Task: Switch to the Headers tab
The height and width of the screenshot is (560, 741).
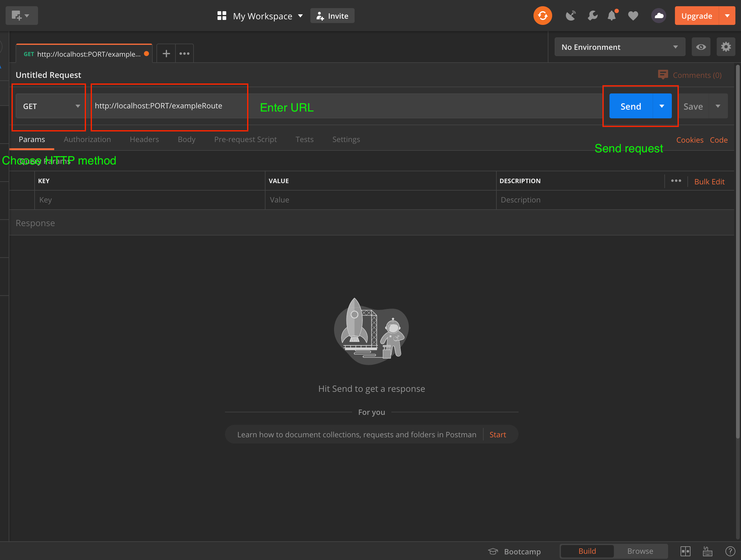Action: (144, 139)
